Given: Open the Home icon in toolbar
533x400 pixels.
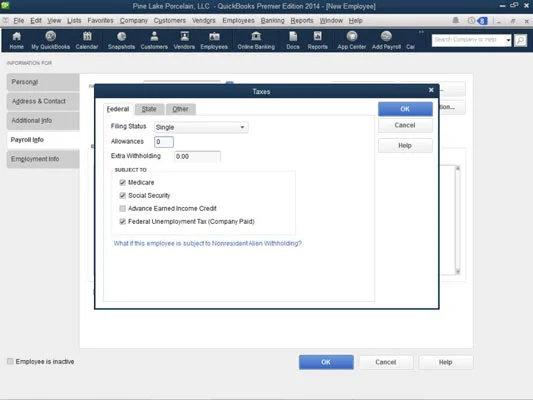Looking at the screenshot, I should click(16, 40).
